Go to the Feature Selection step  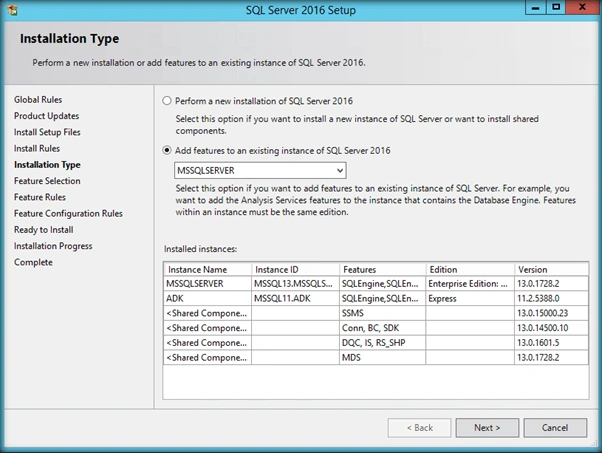click(47, 181)
